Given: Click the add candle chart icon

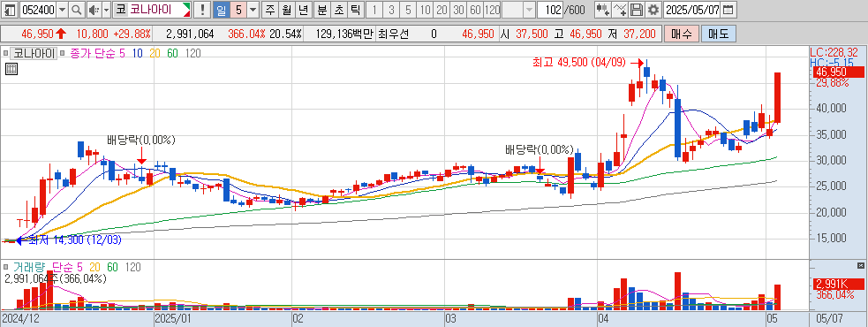Looking at the screenshot, I should point(604,10).
